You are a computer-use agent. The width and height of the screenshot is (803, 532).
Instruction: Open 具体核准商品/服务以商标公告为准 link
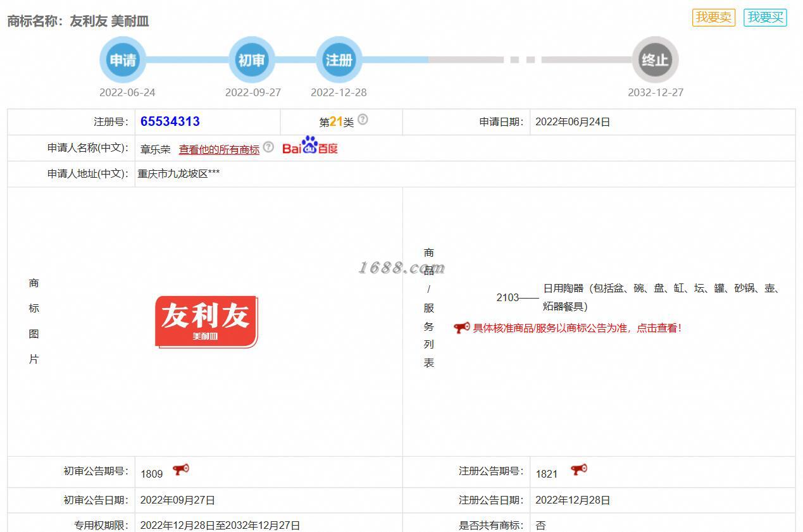point(577,328)
